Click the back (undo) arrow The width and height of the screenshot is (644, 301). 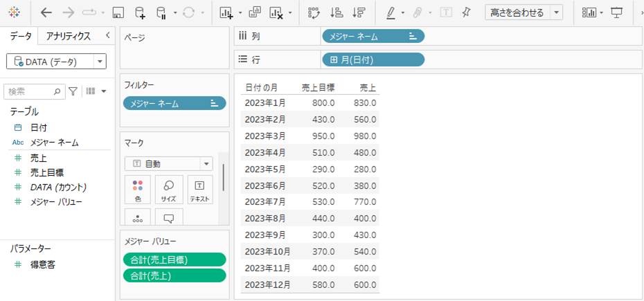[x=46, y=12]
